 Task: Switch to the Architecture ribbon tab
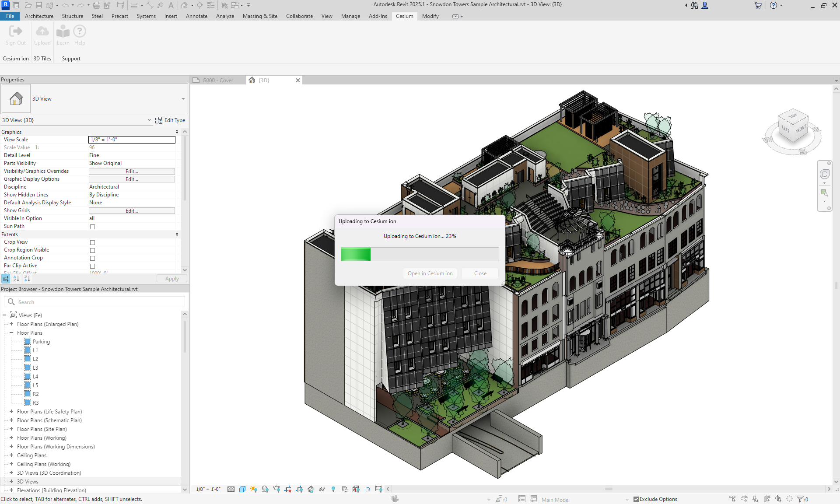[x=39, y=16]
